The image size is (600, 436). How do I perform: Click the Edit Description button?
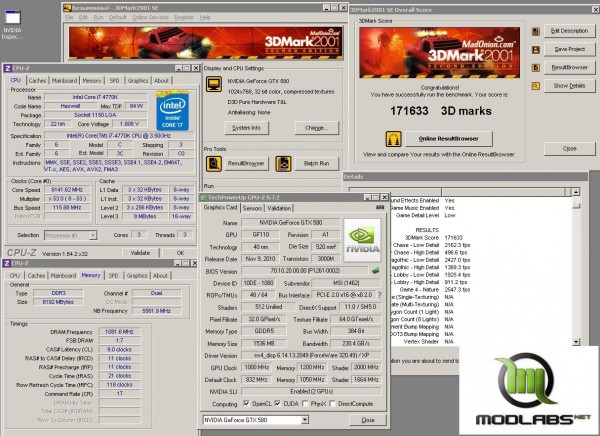pos(569,31)
